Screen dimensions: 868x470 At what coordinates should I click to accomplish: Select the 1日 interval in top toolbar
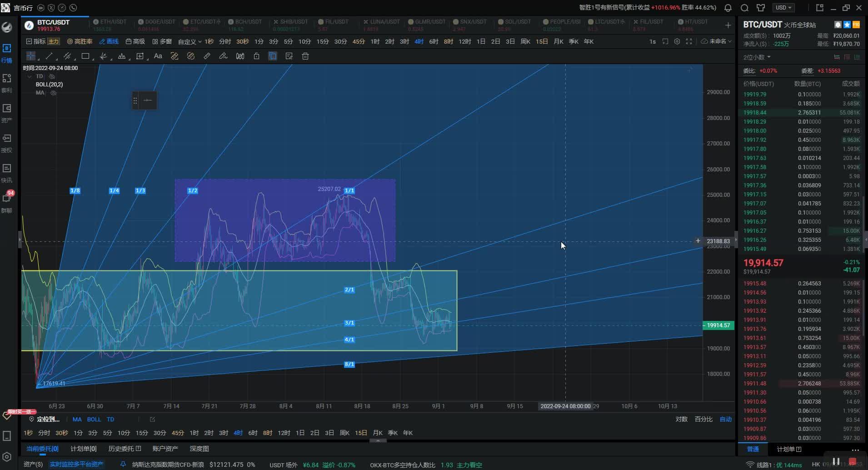click(481, 41)
